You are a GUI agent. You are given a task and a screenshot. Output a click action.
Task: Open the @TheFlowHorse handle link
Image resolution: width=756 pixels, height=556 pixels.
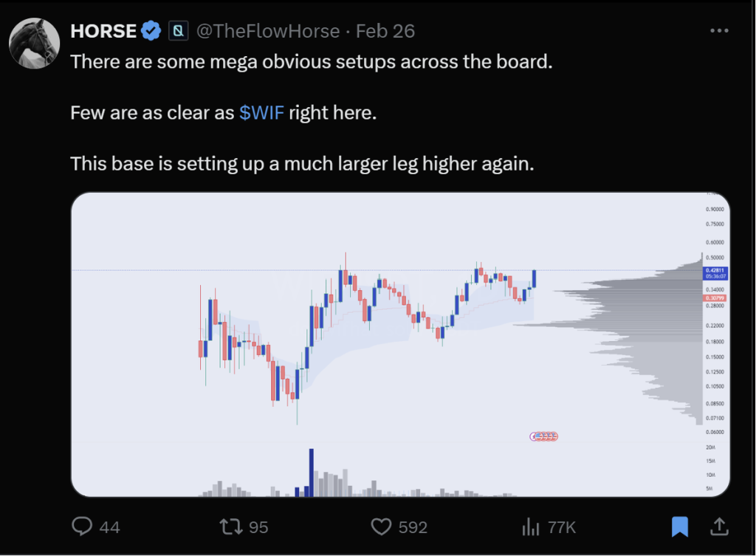tap(267, 31)
